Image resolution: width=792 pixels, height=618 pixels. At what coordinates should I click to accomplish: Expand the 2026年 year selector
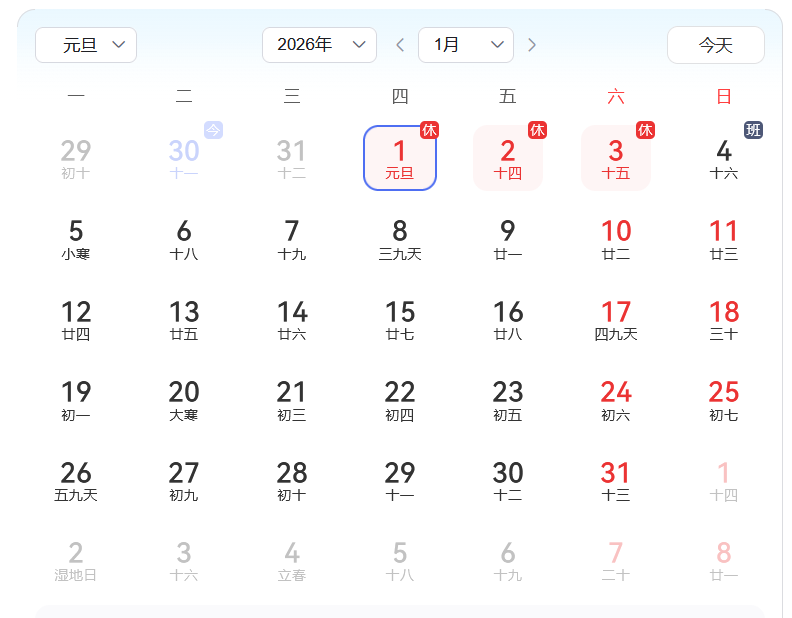click(319, 45)
